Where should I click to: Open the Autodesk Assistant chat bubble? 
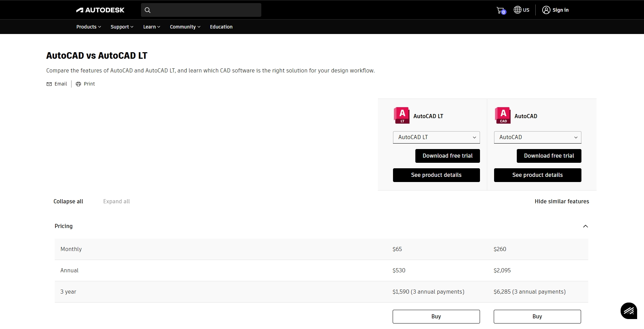coord(629,311)
